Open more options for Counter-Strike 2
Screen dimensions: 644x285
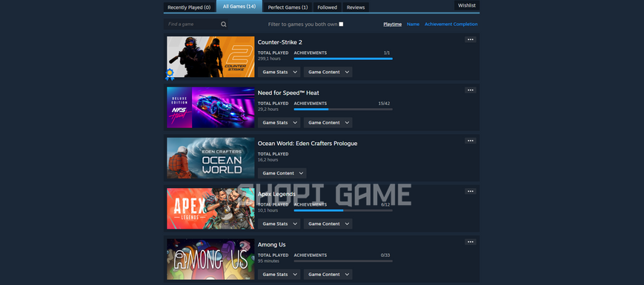(471, 40)
